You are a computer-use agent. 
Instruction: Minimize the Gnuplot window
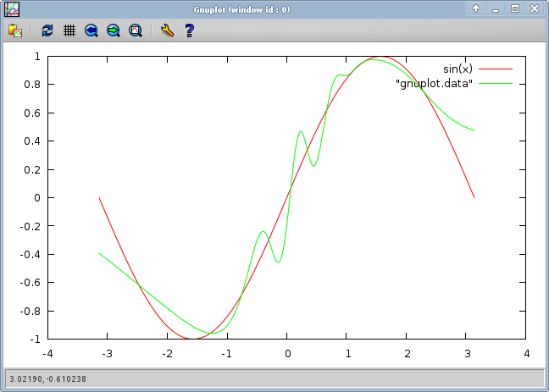496,8
